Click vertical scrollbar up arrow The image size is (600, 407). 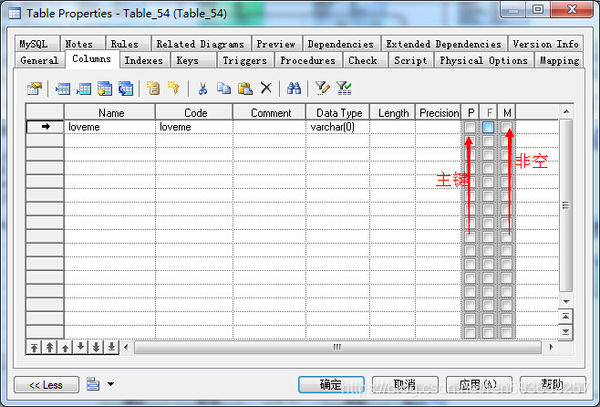tap(566, 111)
